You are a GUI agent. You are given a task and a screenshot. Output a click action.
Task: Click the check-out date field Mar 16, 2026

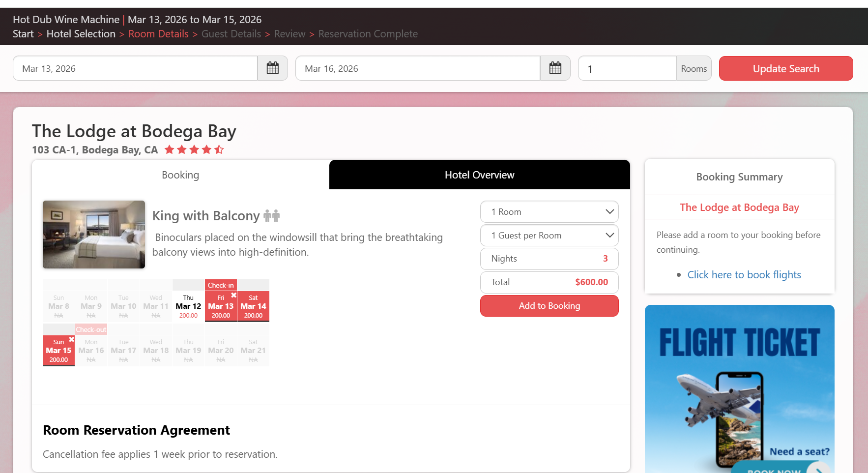(x=418, y=68)
